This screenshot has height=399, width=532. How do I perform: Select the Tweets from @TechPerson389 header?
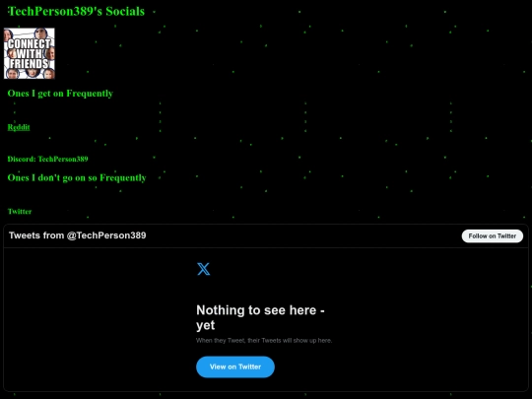(x=78, y=235)
